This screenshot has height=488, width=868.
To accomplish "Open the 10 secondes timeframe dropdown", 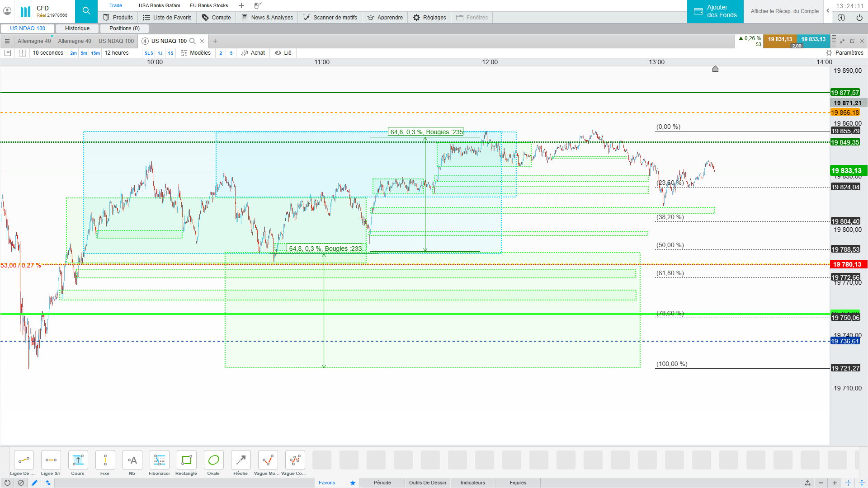I will click(48, 53).
